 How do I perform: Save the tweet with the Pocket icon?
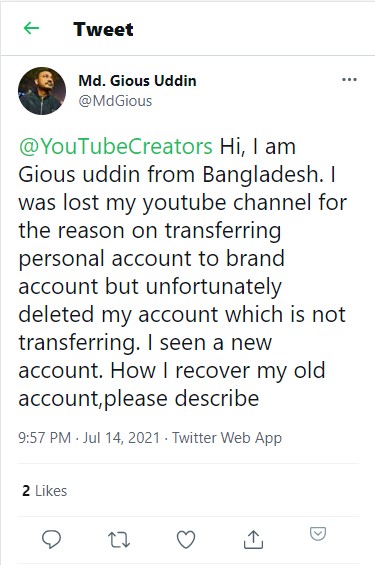[318, 534]
